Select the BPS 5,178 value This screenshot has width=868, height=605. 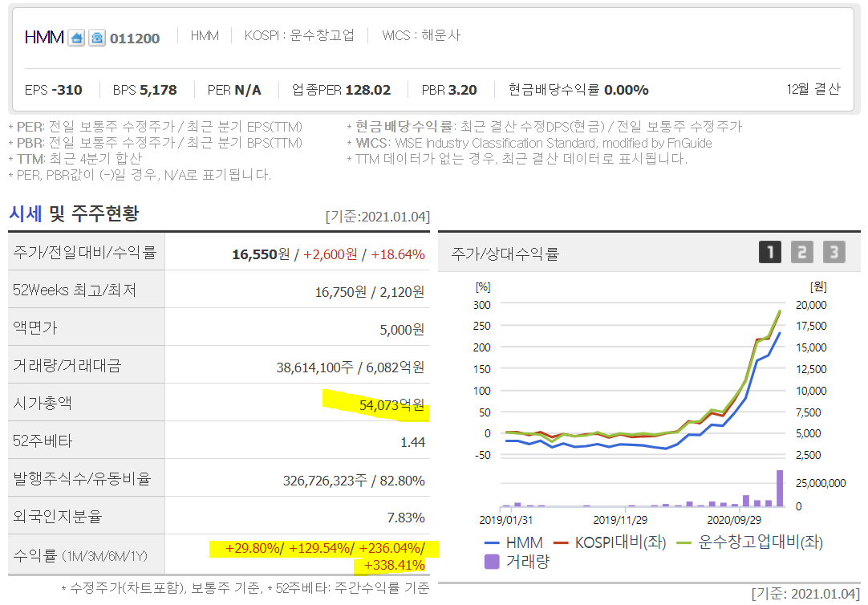[x=144, y=90]
